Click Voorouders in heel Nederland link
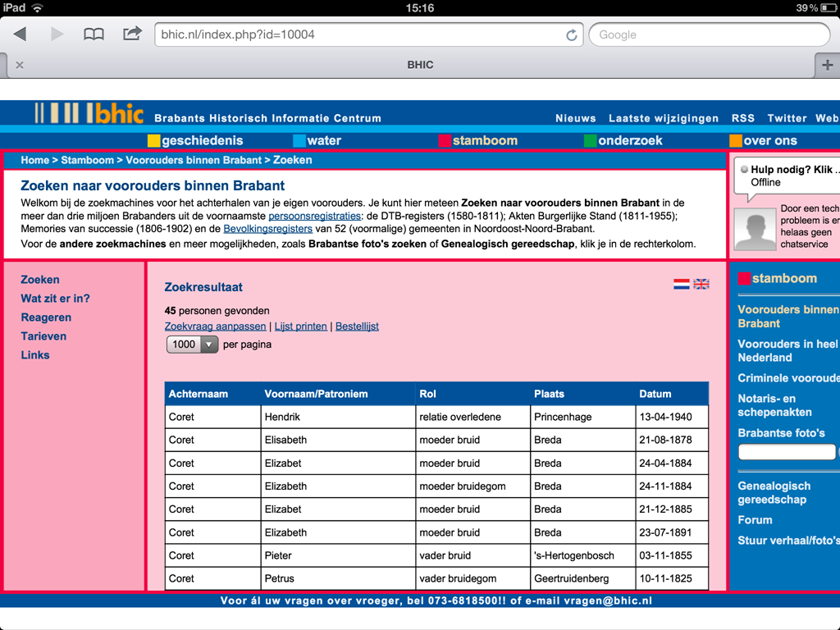Screen dimensions: 840x630 coord(787,350)
